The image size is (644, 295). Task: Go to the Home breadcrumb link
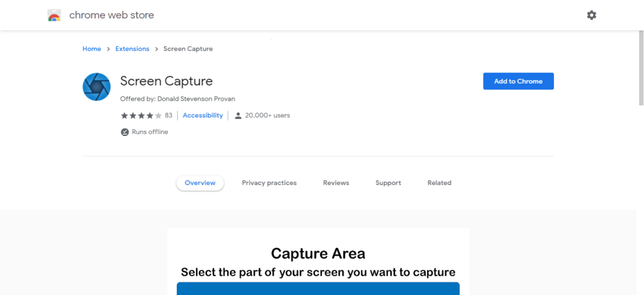pyautogui.click(x=92, y=49)
